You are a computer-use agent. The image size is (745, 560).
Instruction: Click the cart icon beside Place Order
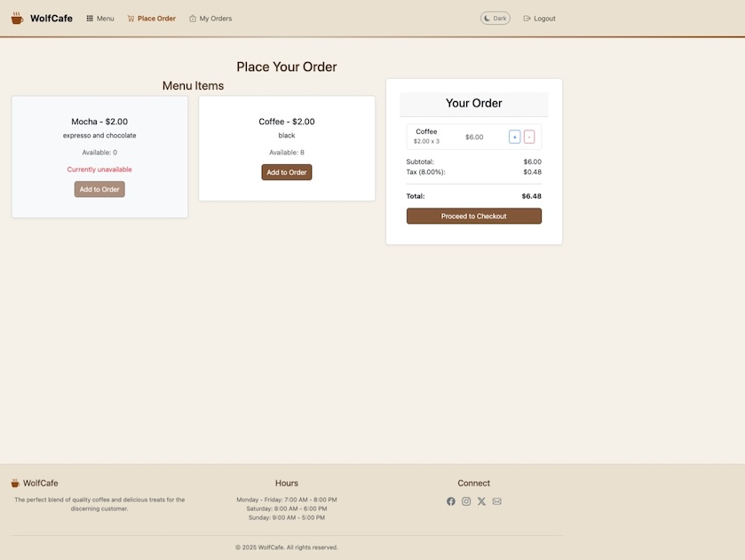[131, 19]
